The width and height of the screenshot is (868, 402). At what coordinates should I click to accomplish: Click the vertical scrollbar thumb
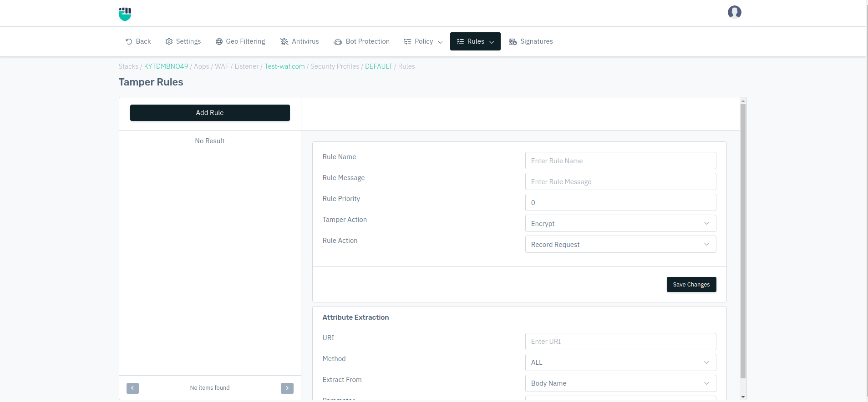[x=743, y=241]
